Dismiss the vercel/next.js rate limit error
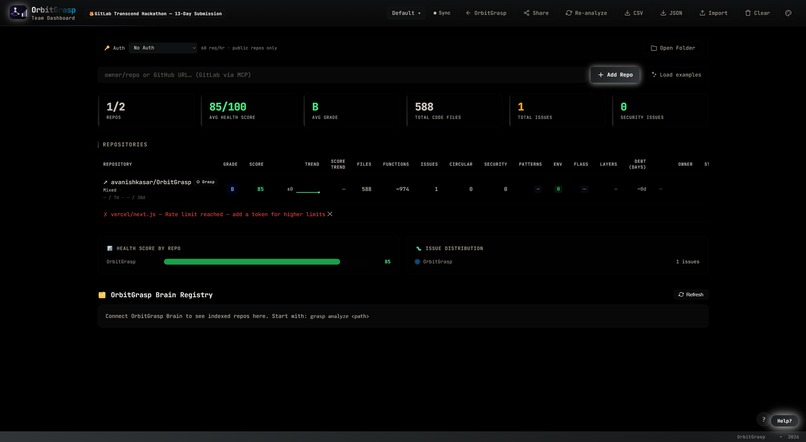The width and height of the screenshot is (806, 442). [330, 214]
